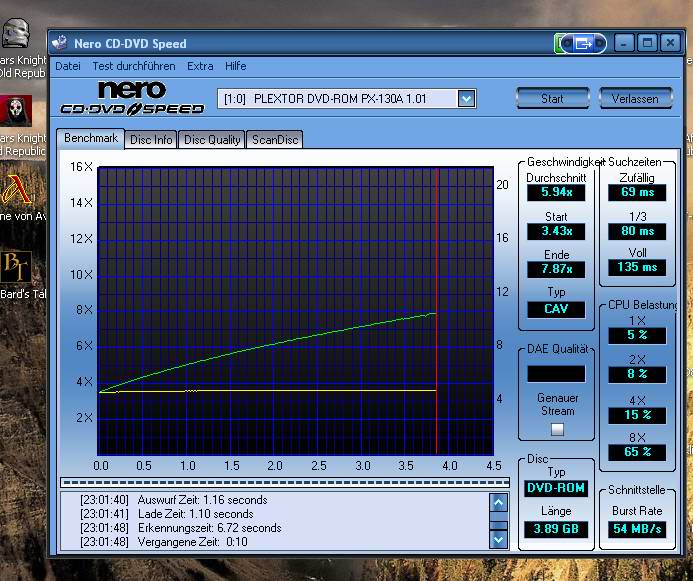
Task: Click the Typ value CAV
Action: (556, 309)
